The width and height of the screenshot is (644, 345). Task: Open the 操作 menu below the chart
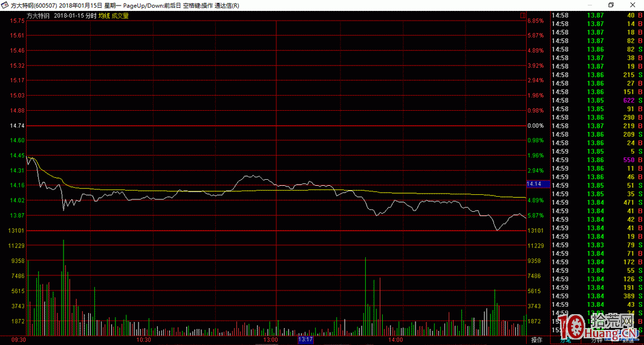pyautogui.click(x=536, y=340)
